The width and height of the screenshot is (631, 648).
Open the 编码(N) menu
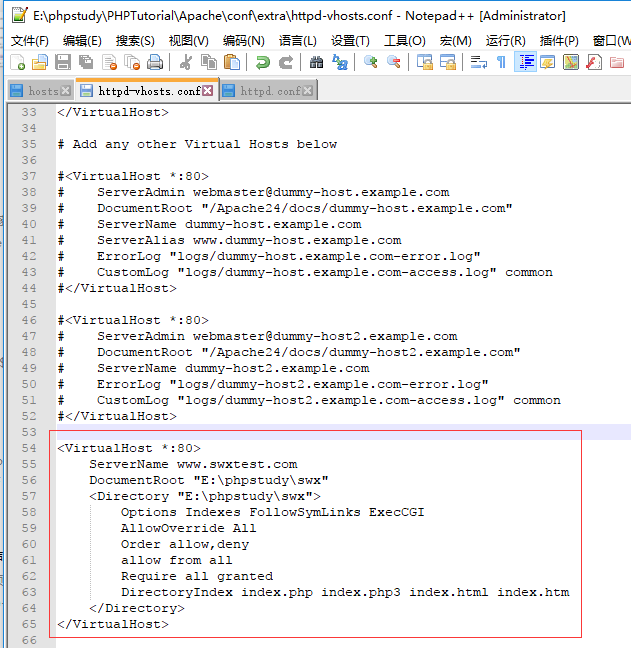point(243,41)
